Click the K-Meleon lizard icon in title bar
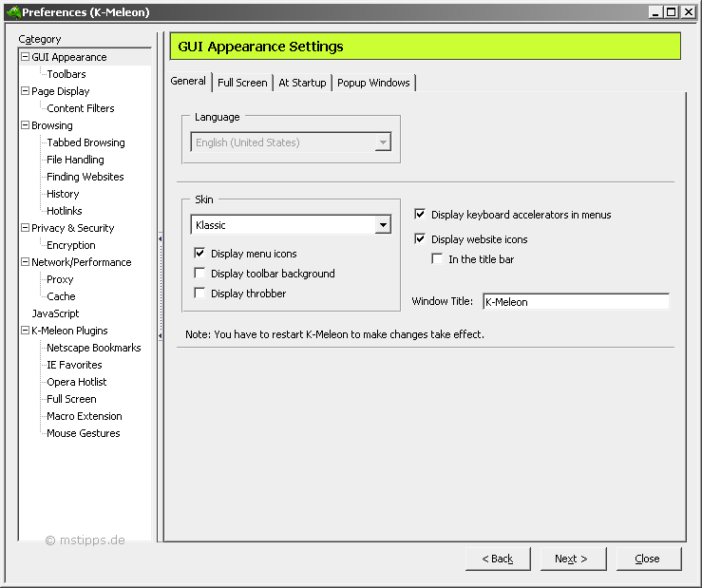This screenshot has height=588, width=702. click(x=14, y=12)
